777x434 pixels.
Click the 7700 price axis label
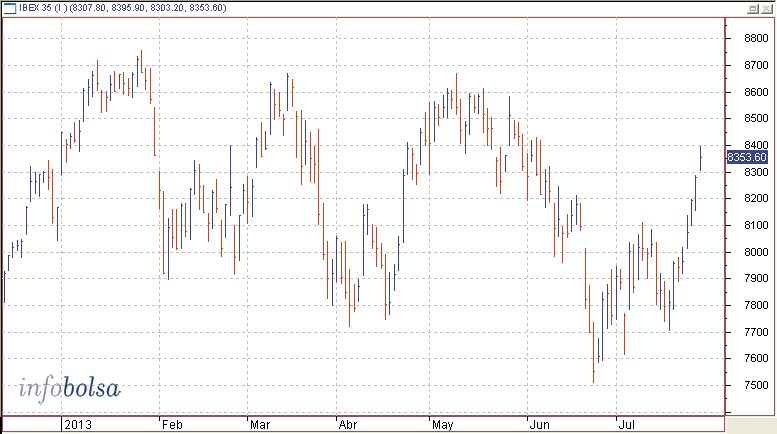point(756,332)
